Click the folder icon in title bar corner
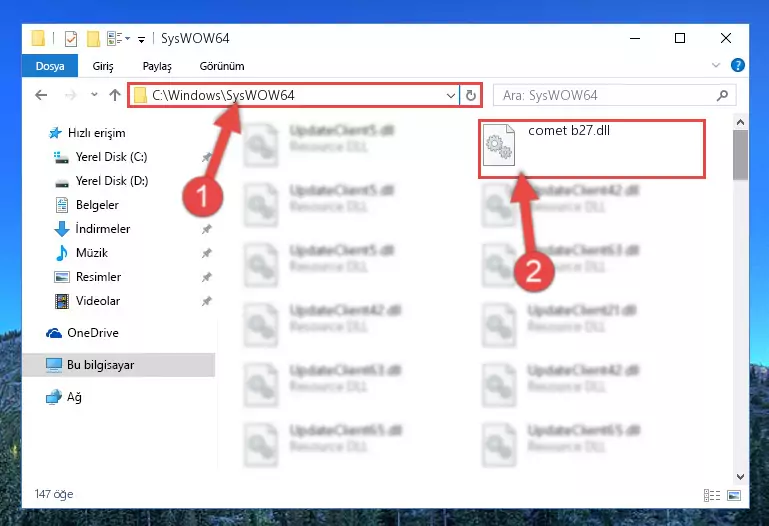 (38, 38)
